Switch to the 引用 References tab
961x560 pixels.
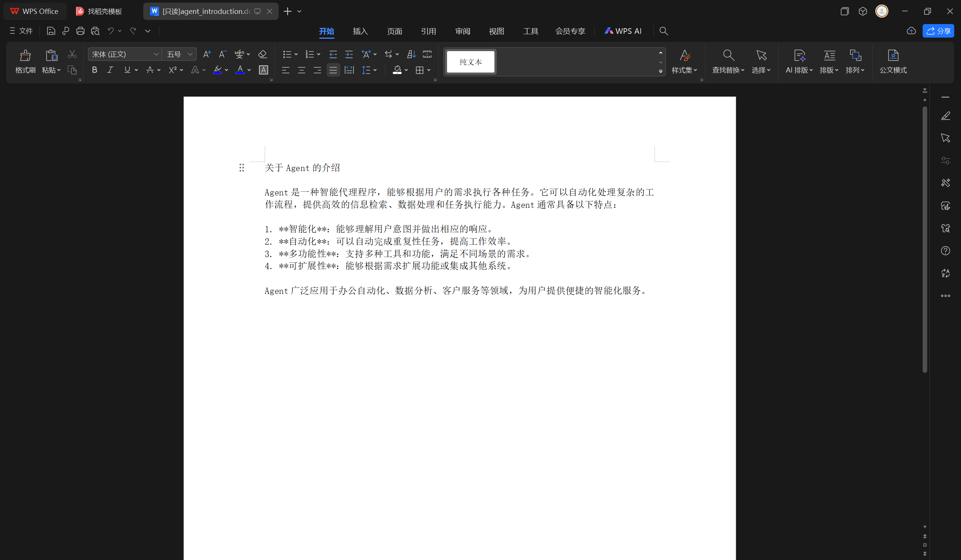pos(429,31)
